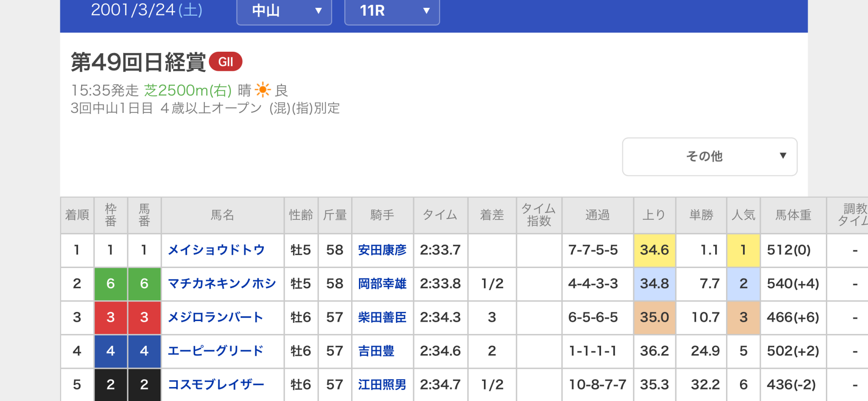Open jockey link 柴田善臣
The image size is (868, 401).
(382, 317)
